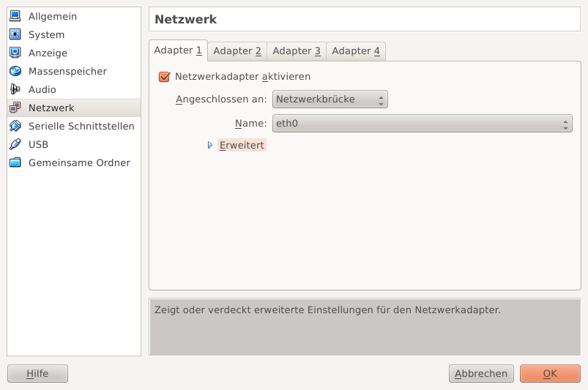
Task: Click the Allgemein monitor icon
Action: point(15,16)
